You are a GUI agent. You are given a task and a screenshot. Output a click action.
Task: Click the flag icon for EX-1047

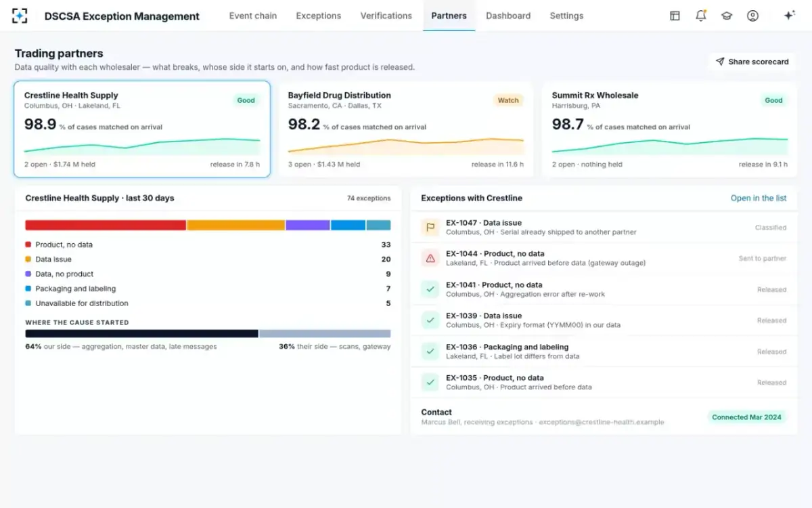pyautogui.click(x=430, y=228)
